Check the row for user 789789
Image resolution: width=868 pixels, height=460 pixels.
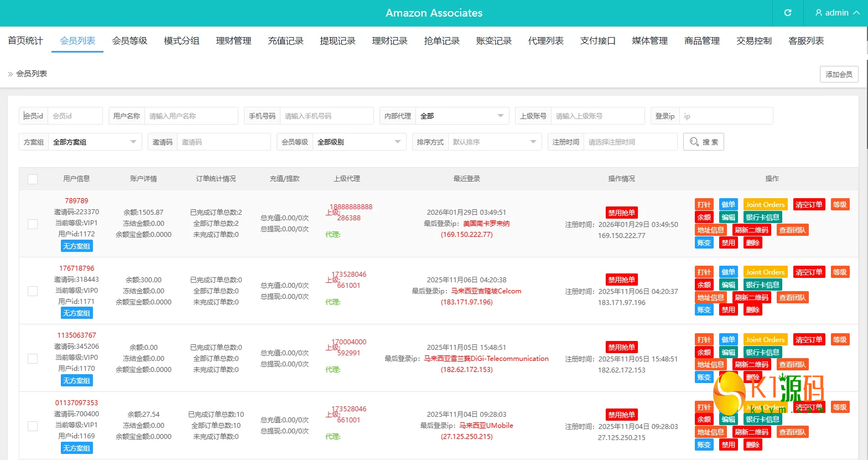pyautogui.click(x=33, y=224)
